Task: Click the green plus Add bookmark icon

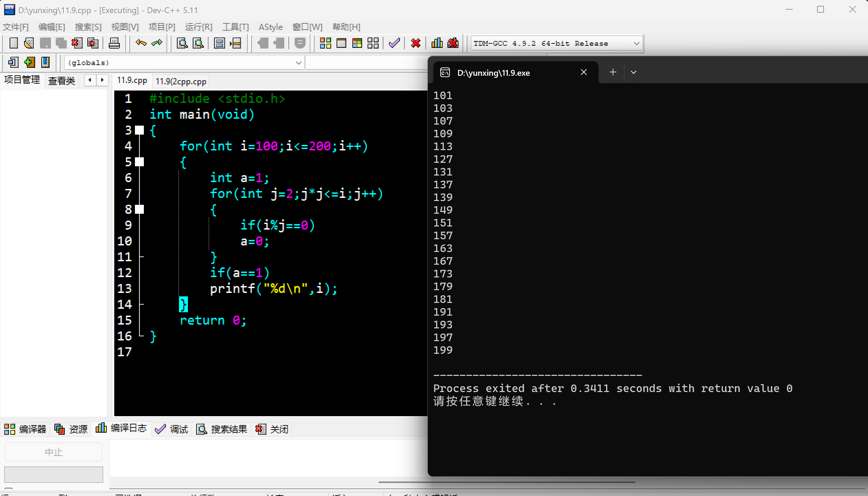Action: click(x=30, y=62)
